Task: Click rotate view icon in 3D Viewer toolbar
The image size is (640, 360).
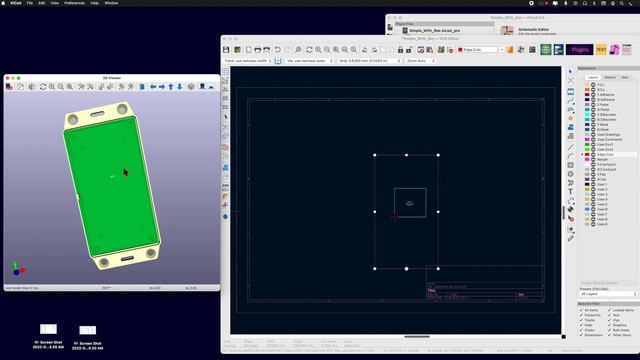Action: pyautogui.click(x=43, y=87)
